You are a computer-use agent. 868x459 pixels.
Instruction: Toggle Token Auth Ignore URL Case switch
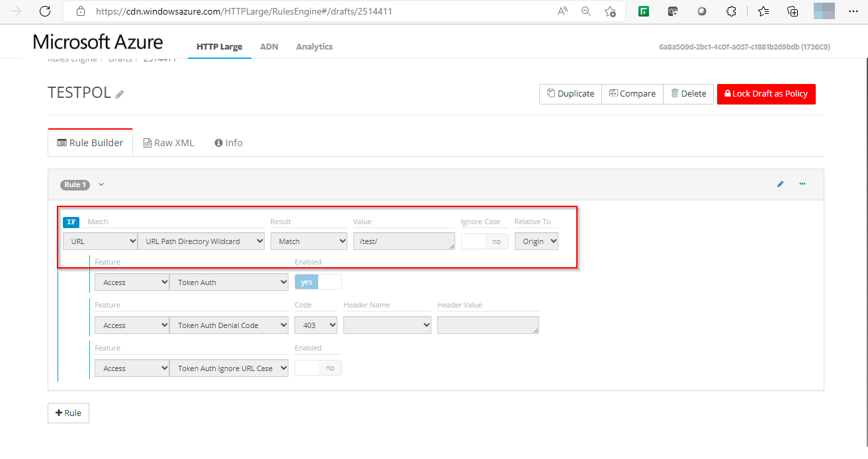click(x=318, y=368)
